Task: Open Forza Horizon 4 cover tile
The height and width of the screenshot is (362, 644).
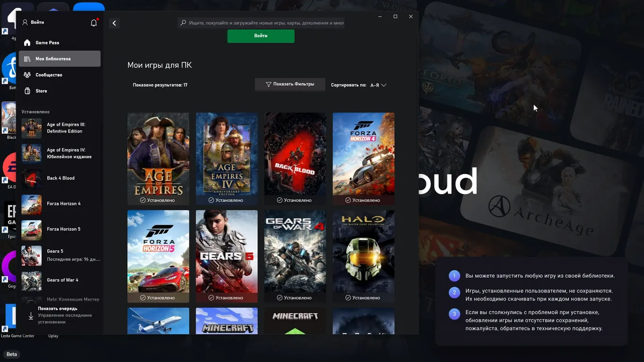Action: click(x=364, y=159)
